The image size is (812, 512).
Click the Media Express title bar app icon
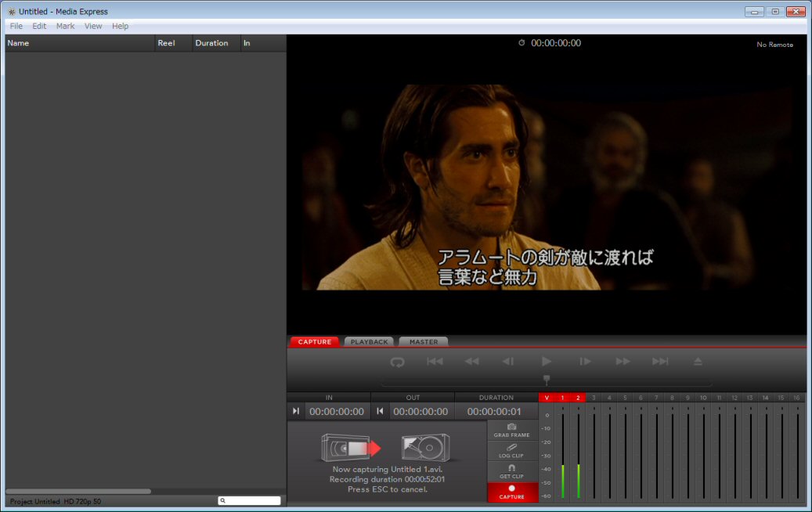point(12,12)
